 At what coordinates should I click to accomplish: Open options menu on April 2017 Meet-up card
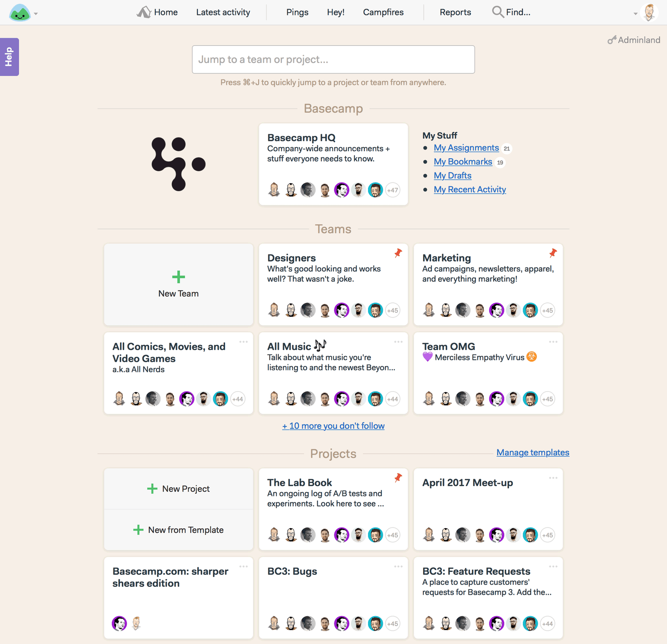point(553,478)
